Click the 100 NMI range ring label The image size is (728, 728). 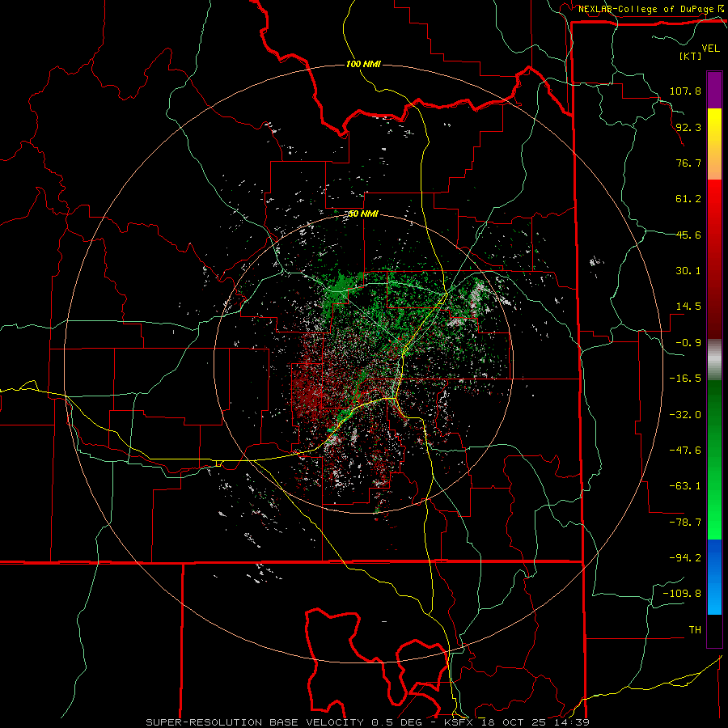[x=363, y=64]
